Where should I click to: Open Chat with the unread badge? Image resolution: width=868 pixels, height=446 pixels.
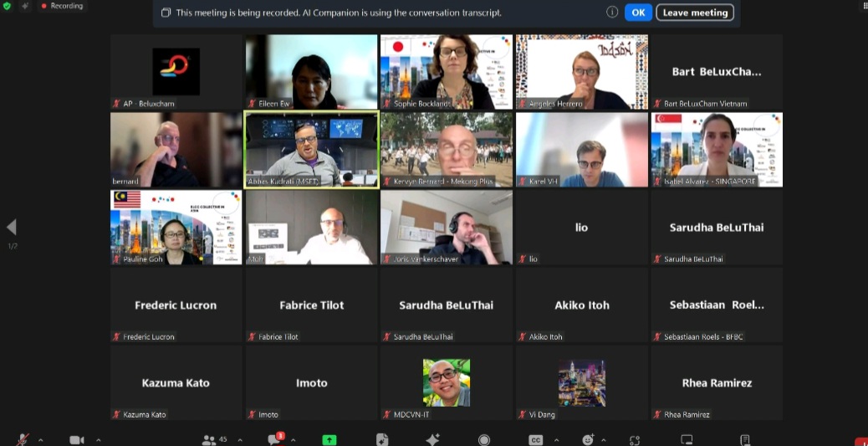click(x=273, y=439)
